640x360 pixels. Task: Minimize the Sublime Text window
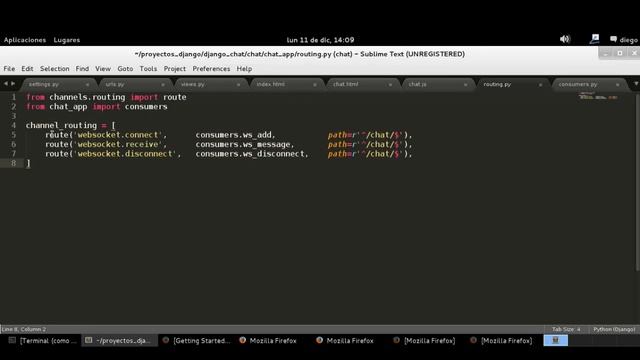(606, 53)
